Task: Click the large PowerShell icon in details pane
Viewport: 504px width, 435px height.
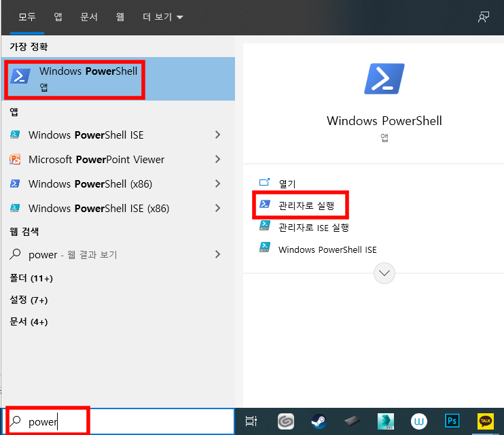Action: 384,79
